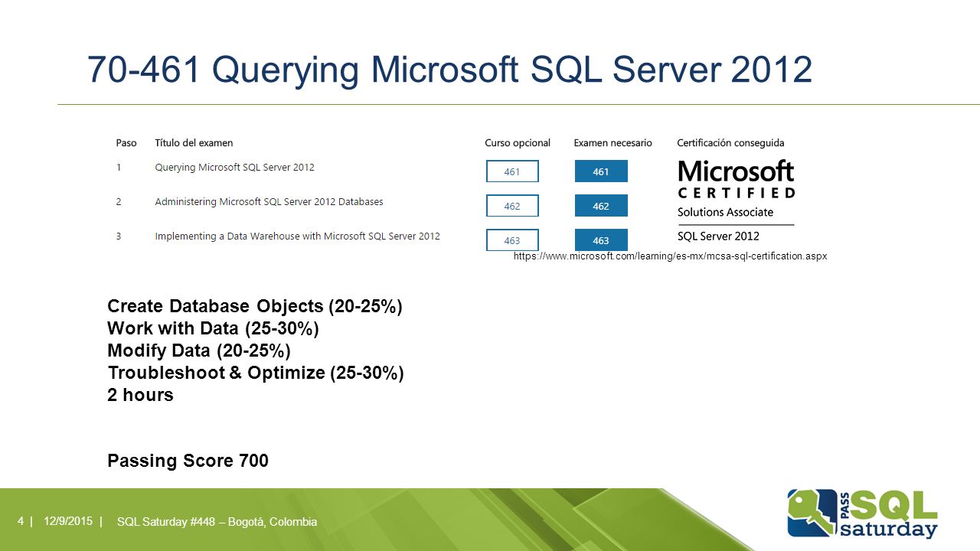Click the 'Título del examen' column header
The height and width of the screenshot is (551, 980).
pos(194,143)
